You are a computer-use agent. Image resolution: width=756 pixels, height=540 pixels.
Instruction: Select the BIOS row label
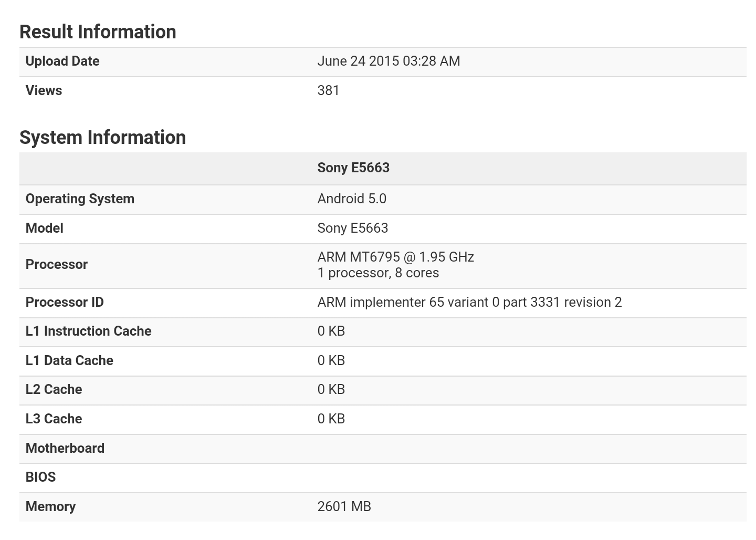41,477
